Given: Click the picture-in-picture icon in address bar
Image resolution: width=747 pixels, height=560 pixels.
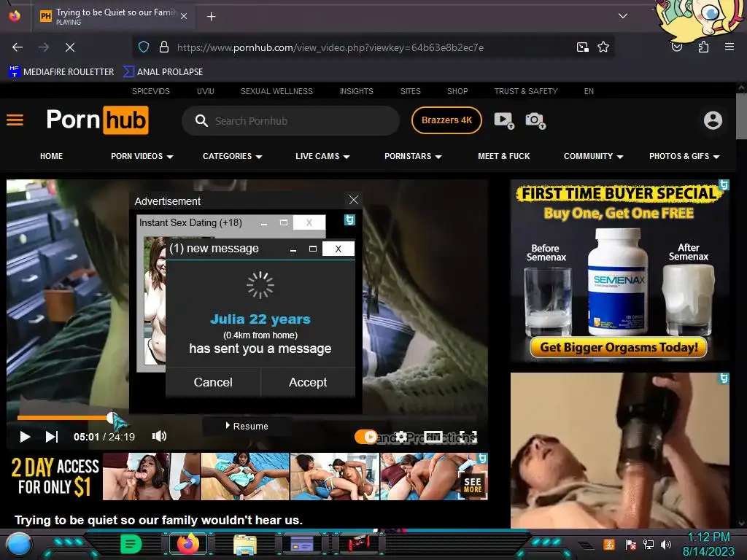Looking at the screenshot, I should click(583, 47).
